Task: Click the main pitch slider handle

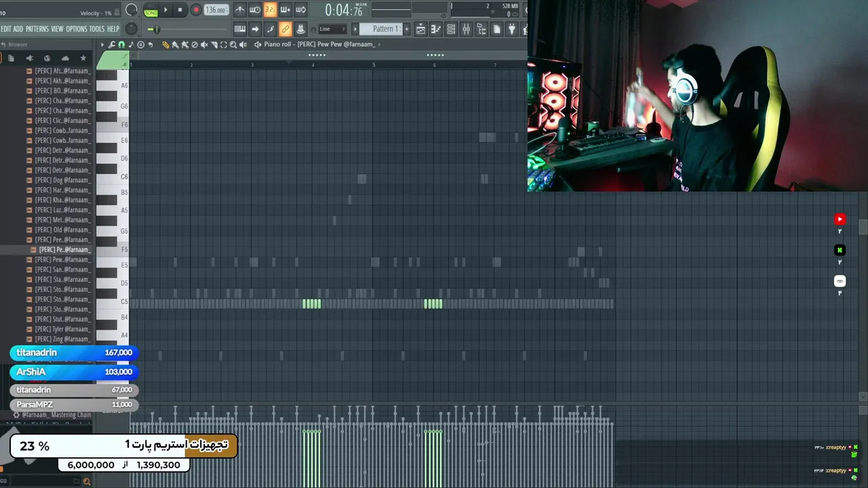Action: click(x=157, y=29)
